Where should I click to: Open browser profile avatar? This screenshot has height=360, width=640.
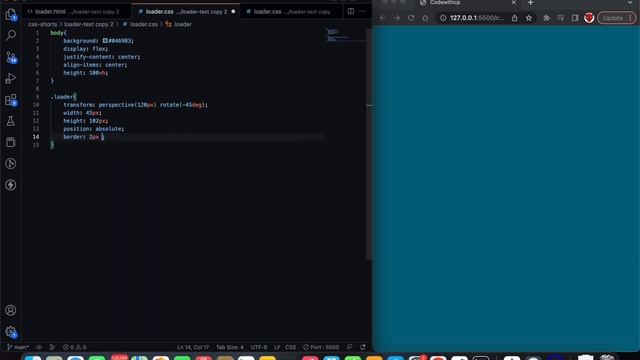pyautogui.click(x=589, y=18)
